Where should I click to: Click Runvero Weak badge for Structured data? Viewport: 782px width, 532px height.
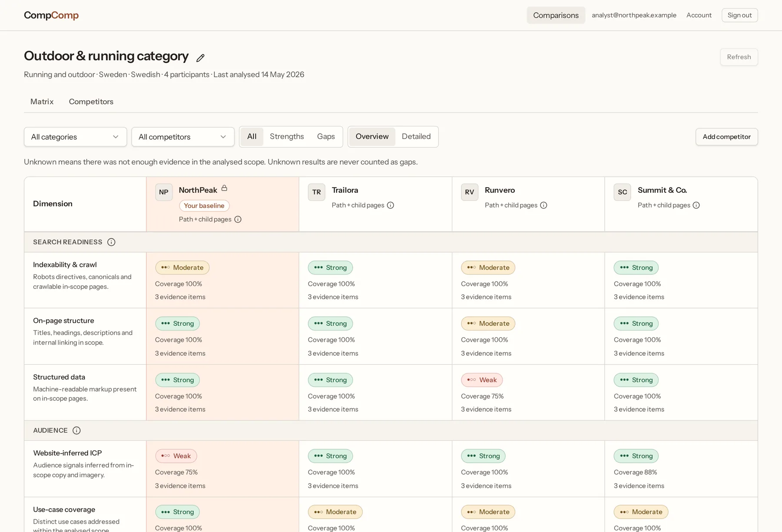[482, 380]
